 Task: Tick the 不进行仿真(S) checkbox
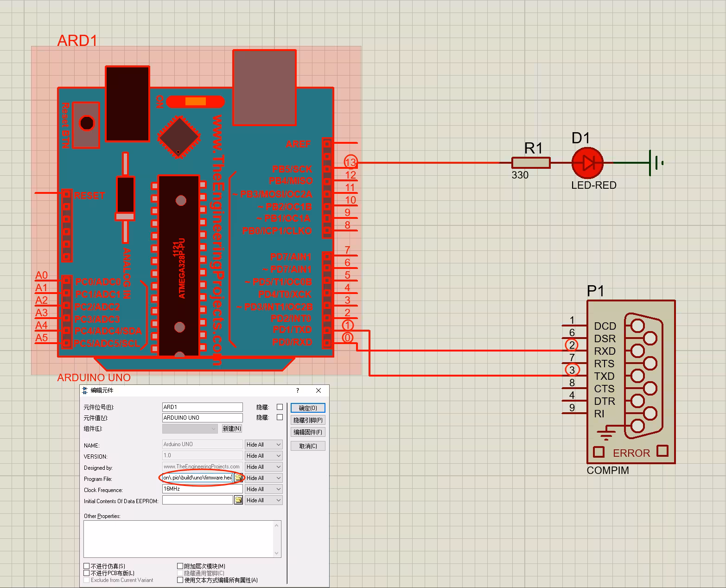click(x=87, y=566)
